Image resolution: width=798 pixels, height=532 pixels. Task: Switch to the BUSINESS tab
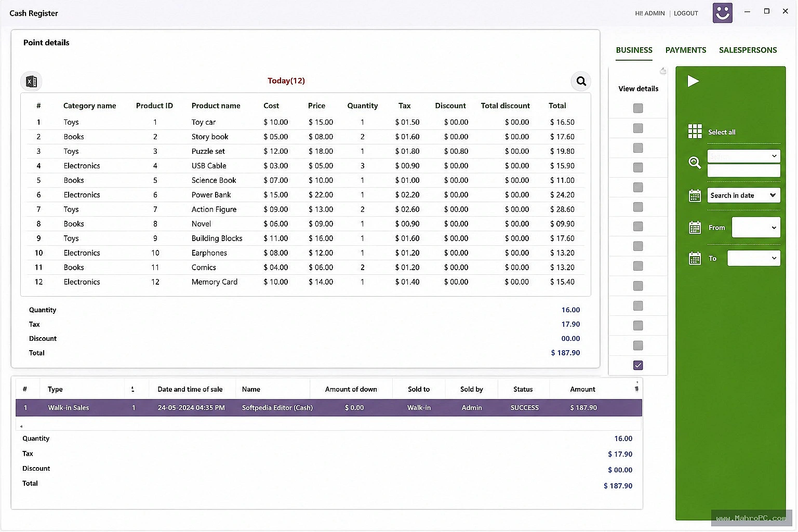(634, 50)
